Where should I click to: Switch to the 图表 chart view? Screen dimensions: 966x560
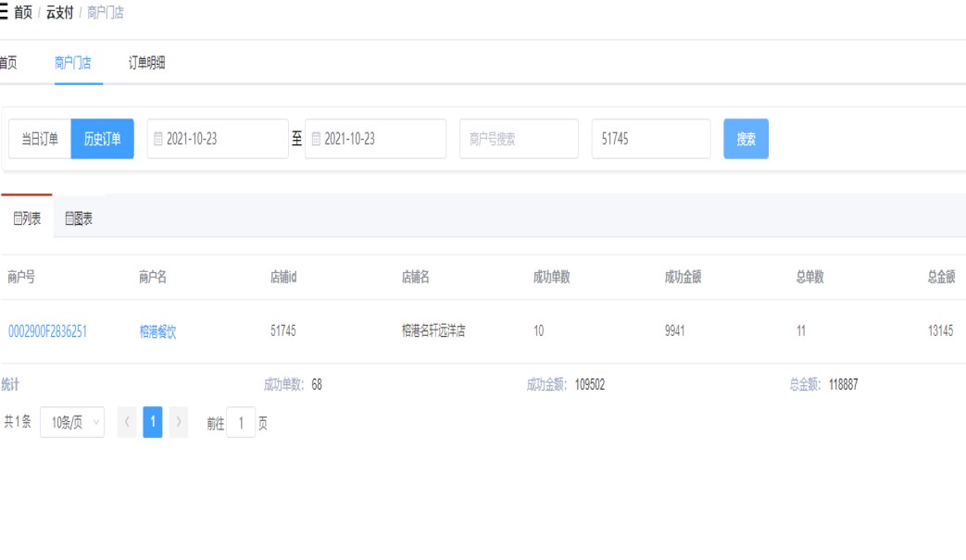79,218
